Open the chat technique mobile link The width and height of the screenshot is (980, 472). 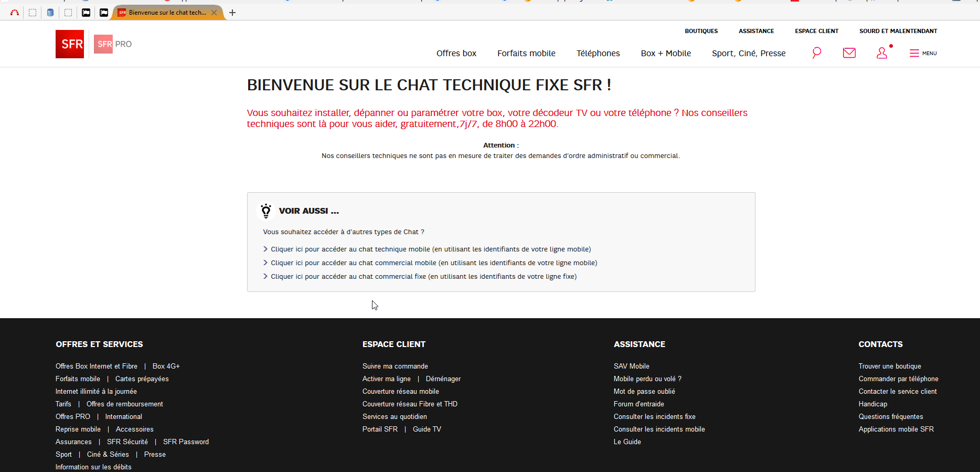(430, 249)
